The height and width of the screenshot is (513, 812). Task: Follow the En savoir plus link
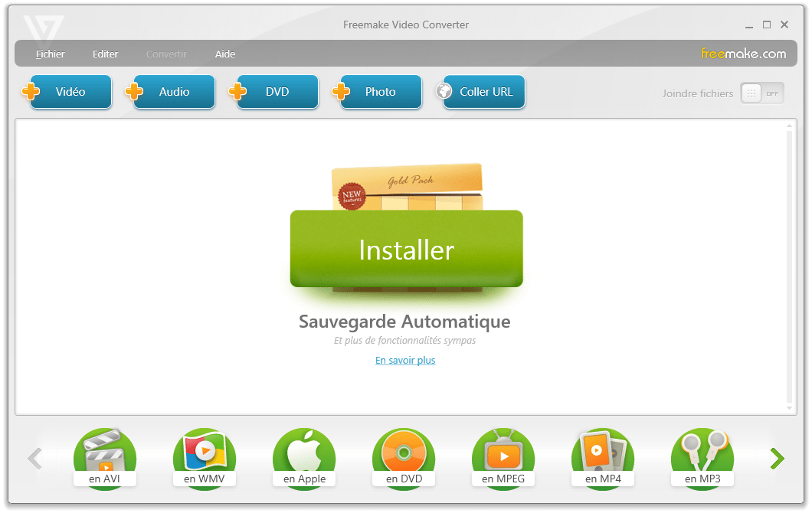click(405, 361)
